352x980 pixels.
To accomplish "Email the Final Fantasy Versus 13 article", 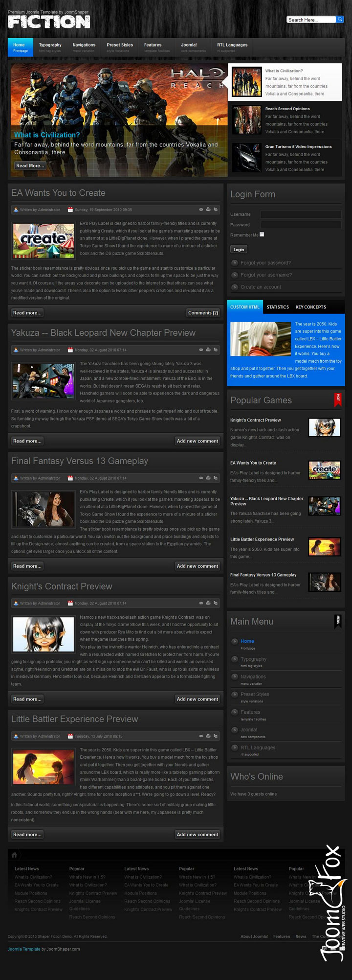I will pos(201,478).
